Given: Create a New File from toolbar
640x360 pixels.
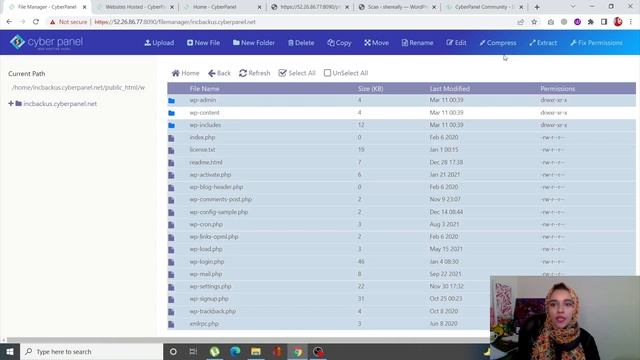Looking at the screenshot, I should coord(203,42).
